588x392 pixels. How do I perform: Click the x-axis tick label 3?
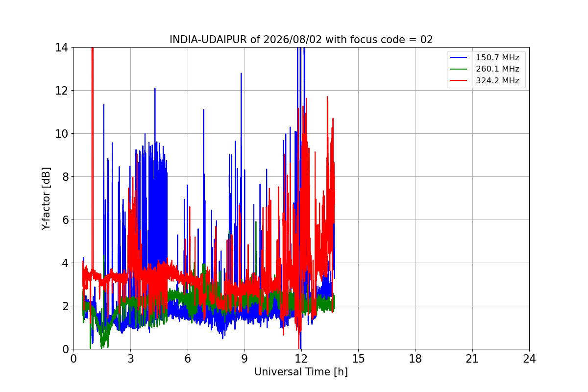(x=130, y=359)
